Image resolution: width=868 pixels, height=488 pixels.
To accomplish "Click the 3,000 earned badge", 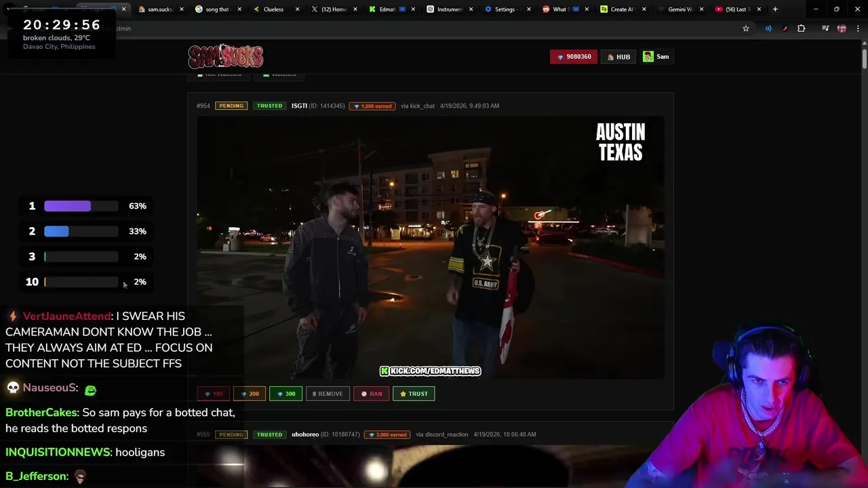I will coord(387,434).
